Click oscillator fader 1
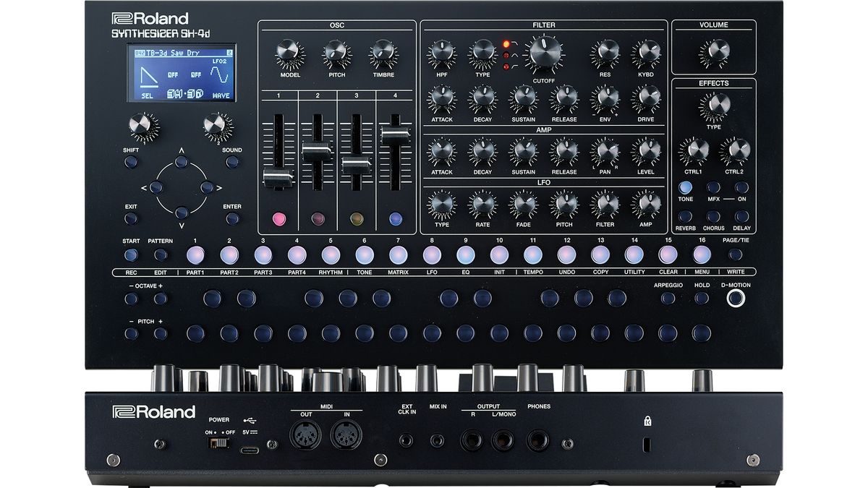This screenshot has width=868, height=488. (x=277, y=177)
